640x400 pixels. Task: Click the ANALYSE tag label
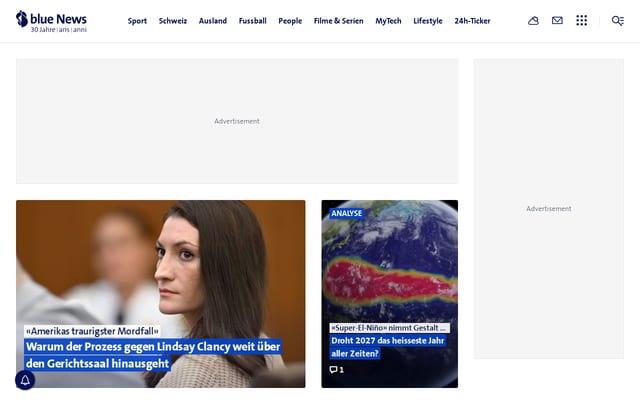347,213
